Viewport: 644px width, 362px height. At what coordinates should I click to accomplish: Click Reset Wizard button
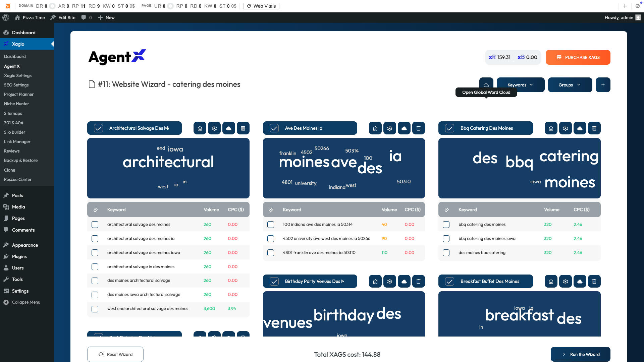115,354
